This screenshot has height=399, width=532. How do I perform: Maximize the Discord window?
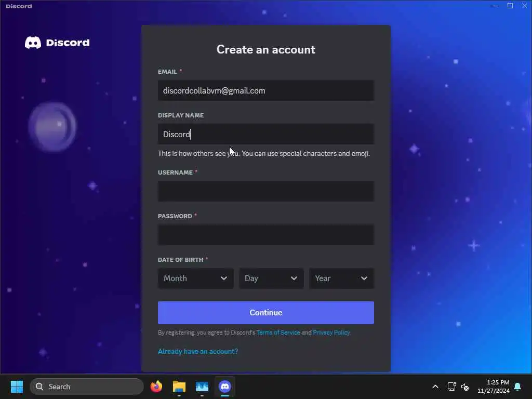(510, 6)
